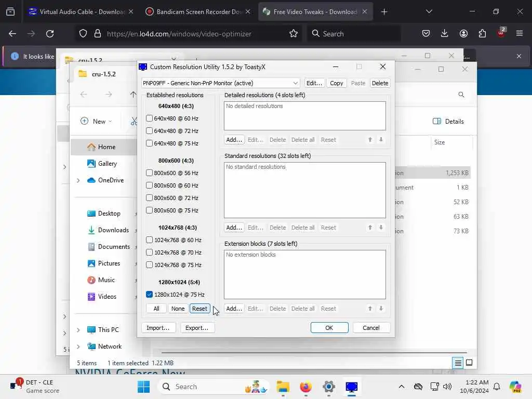Add a standard resolution

[x=234, y=228]
